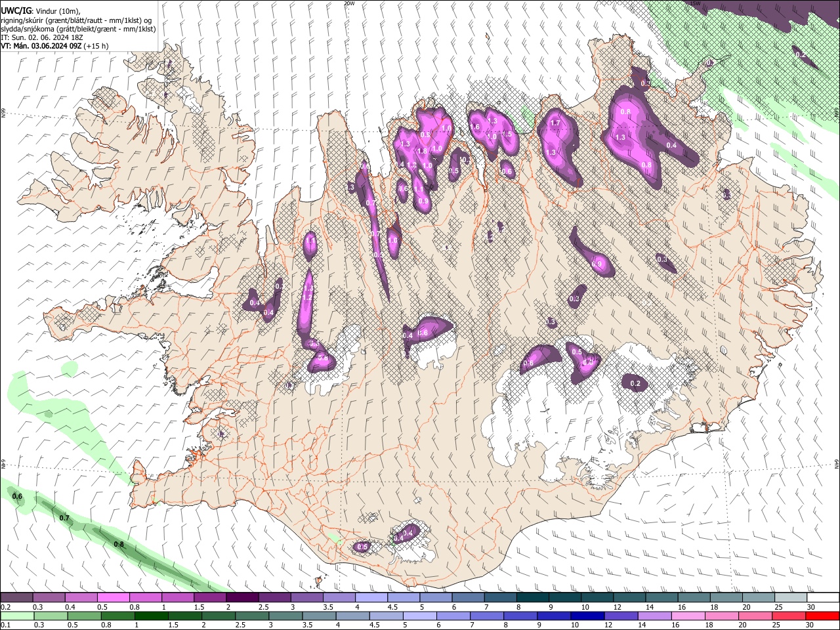
Task: Click the '4.5' number label under top legend row
Action: [392, 607]
